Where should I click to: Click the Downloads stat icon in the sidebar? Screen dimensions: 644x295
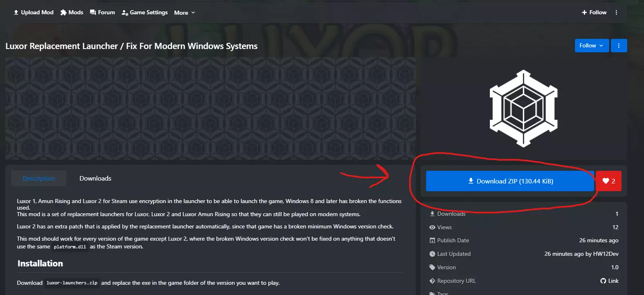432,214
